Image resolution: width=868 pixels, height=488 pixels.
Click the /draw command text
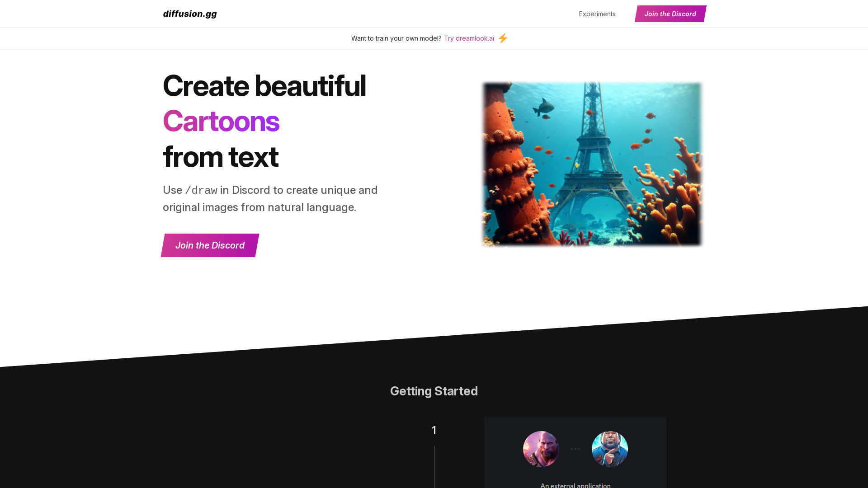click(x=201, y=190)
